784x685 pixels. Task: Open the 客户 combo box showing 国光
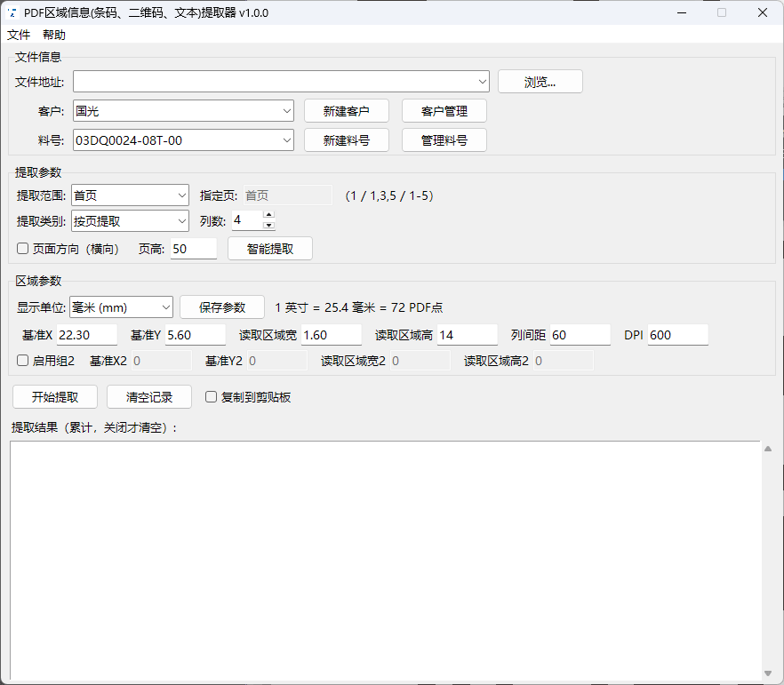coord(183,111)
